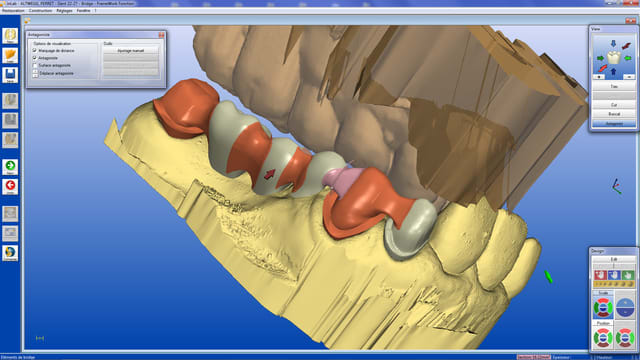
Task: Click the Ajustage manuel button
Action: coord(131,51)
